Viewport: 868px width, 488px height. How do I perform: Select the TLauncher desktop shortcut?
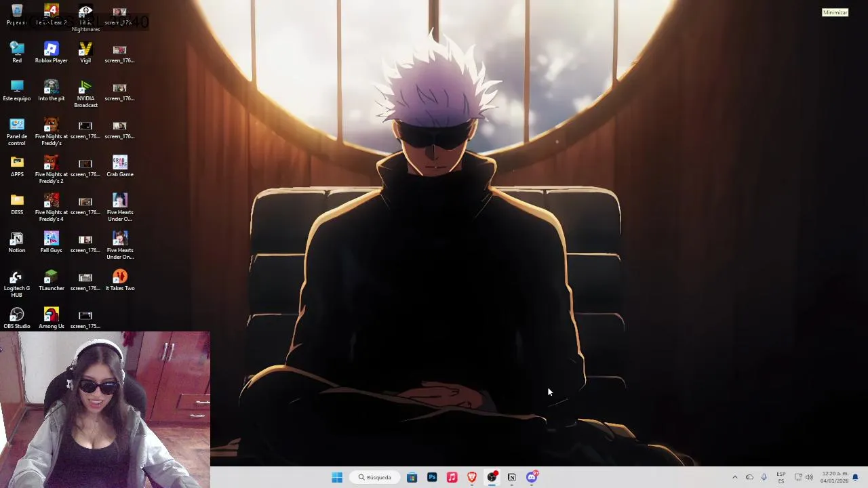pyautogui.click(x=51, y=281)
